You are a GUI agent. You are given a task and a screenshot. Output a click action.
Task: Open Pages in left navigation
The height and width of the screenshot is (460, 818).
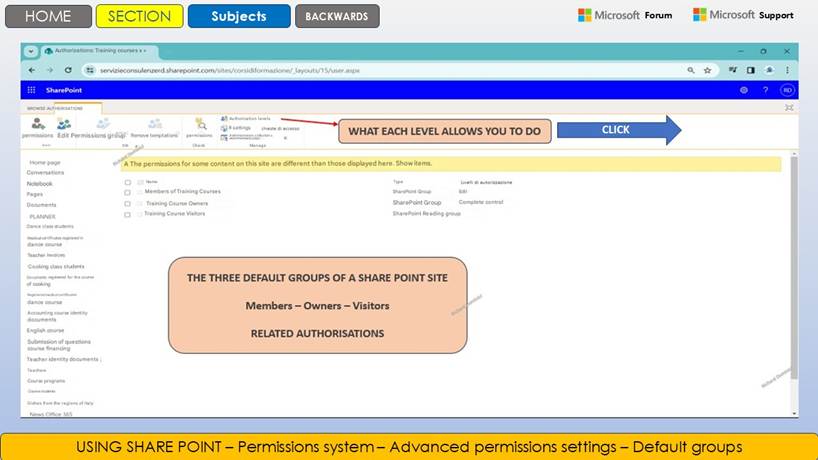[x=35, y=194]
